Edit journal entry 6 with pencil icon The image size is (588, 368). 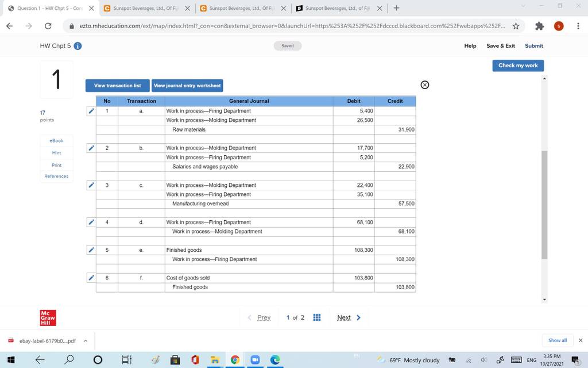91,278
